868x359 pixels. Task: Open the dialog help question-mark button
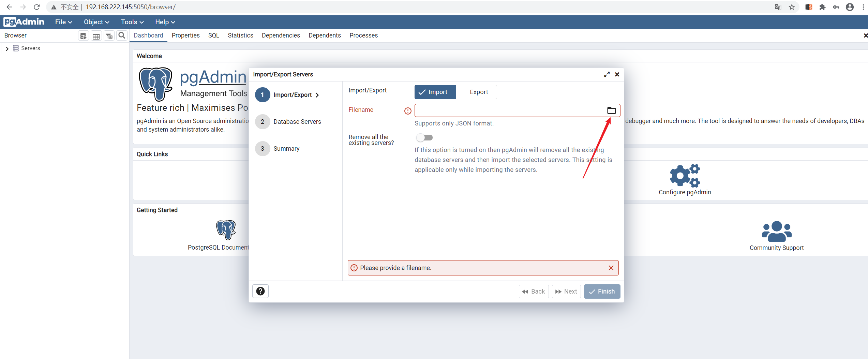(x=260, y=291)
